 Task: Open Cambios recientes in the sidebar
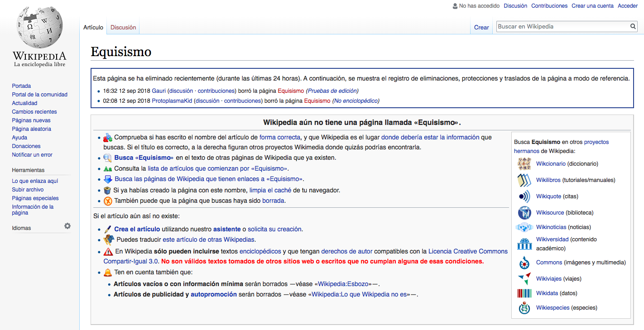click(34, 112)
